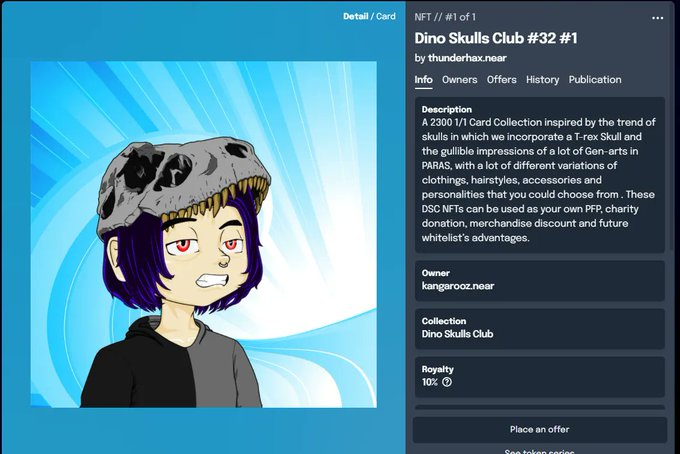Open creator profile thunderhax.near
Viewport: 680px width, 454px height.
[467, 58]
